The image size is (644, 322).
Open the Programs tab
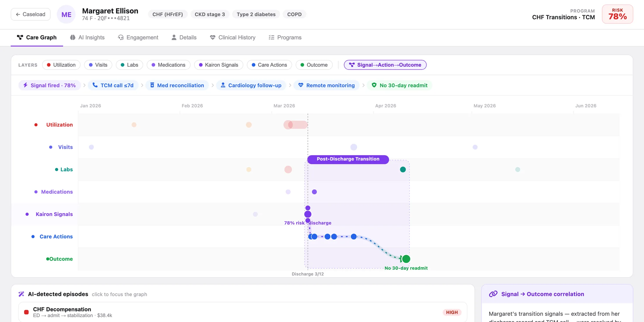285,37
